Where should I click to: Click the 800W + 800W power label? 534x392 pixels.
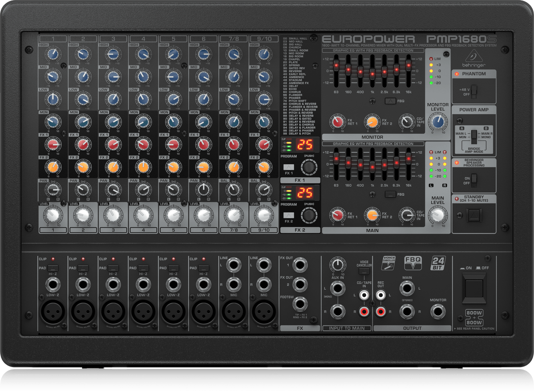pos(474,317)
